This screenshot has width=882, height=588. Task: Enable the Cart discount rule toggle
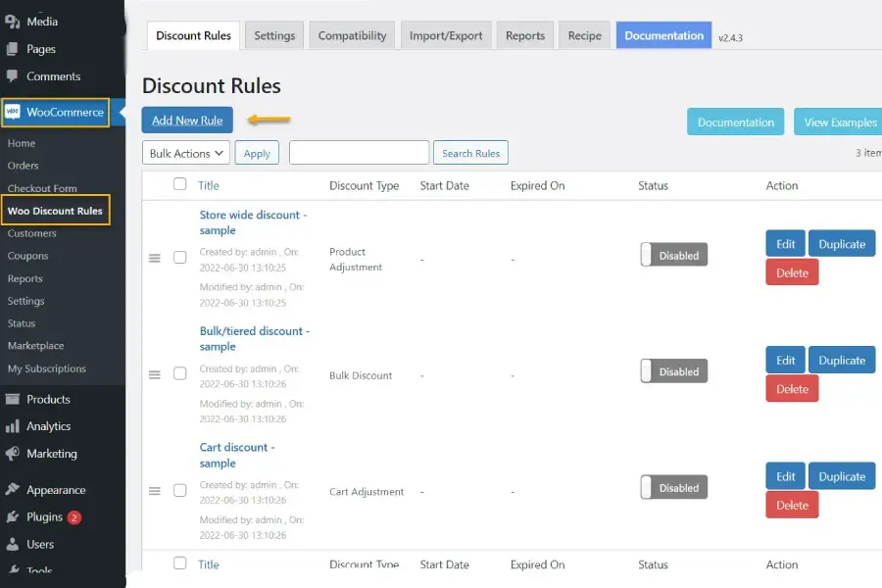(674, 487)
